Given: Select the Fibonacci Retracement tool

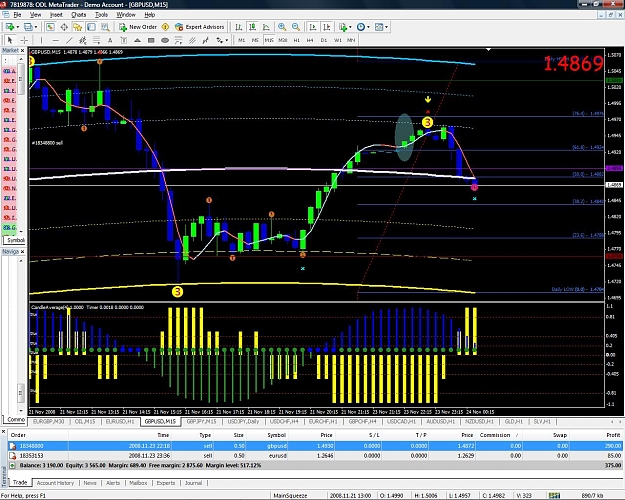Looking at the screenshot, I should tap(96, 40).
